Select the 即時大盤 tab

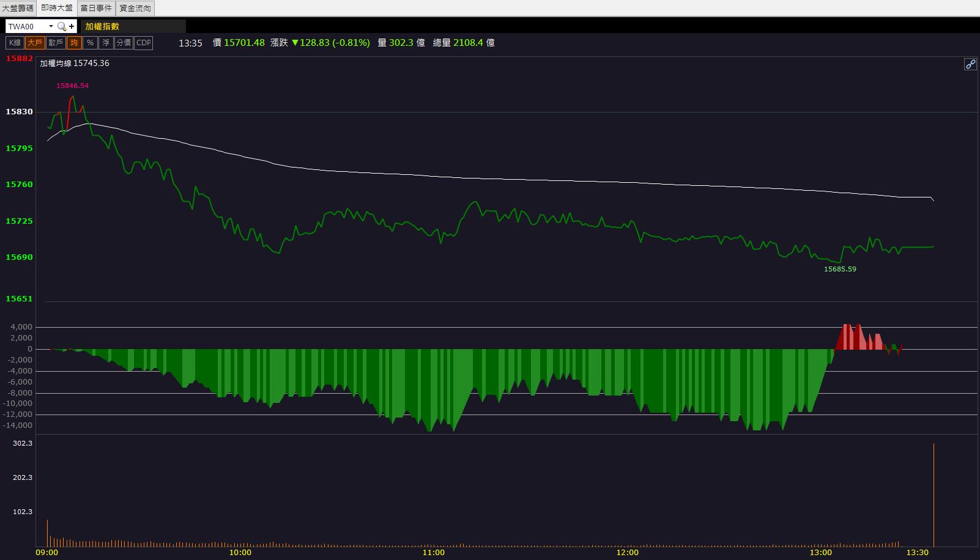click(57, 8)
